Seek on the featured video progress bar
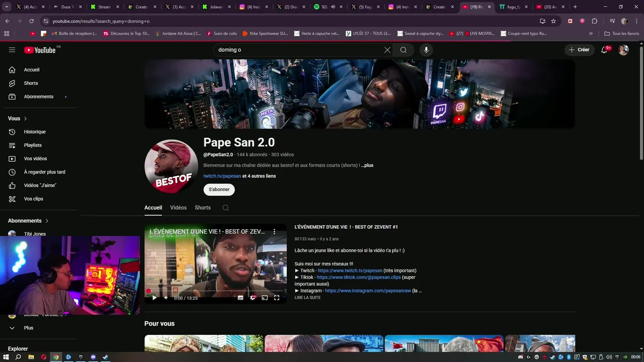The width and height of the screenshot is (644, 362). (x=215, y=291)
